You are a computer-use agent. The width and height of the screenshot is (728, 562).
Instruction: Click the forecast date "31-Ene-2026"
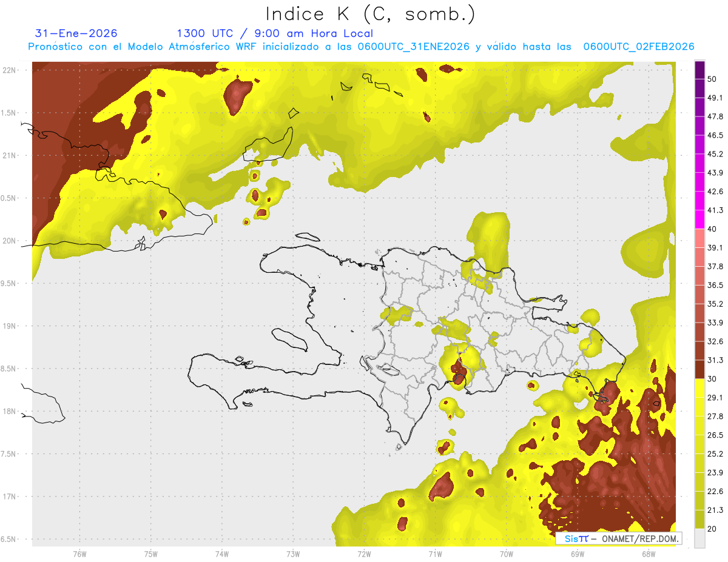pyautogui.click(x=76, y=33)
